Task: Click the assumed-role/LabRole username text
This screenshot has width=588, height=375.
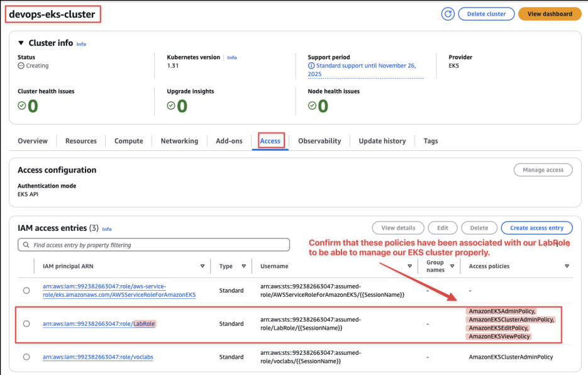Action: tap(311, 323)
